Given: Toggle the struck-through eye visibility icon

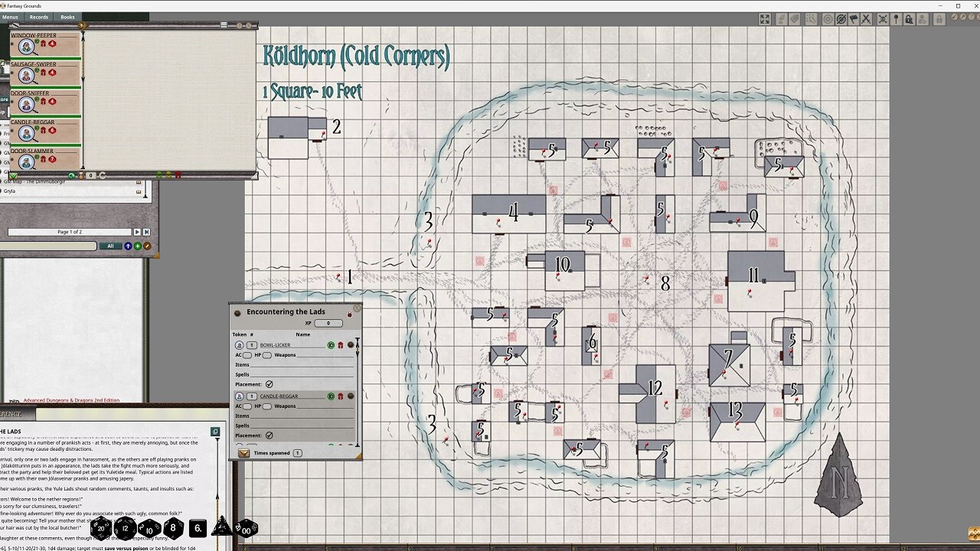Looking at the screenshot, I should (x=841, y=19).
